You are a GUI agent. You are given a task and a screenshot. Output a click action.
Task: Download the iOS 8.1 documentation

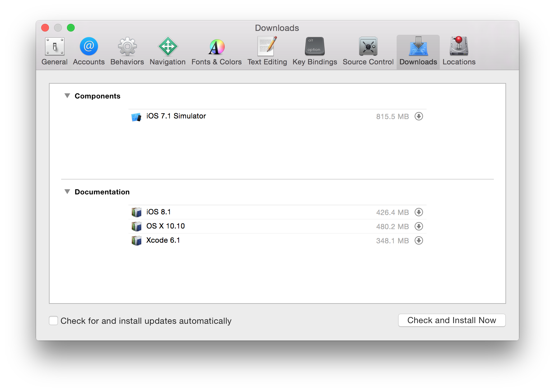[x=419, y=212]
